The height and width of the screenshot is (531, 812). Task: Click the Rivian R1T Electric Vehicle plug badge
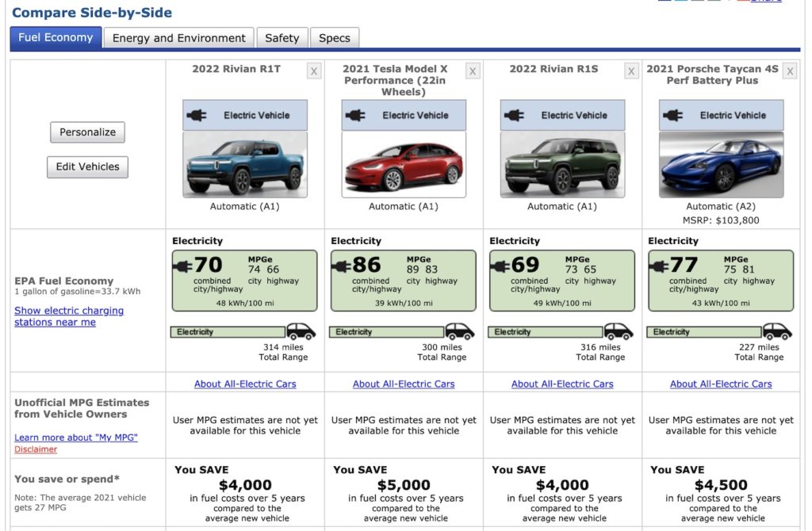pos(245,116)
